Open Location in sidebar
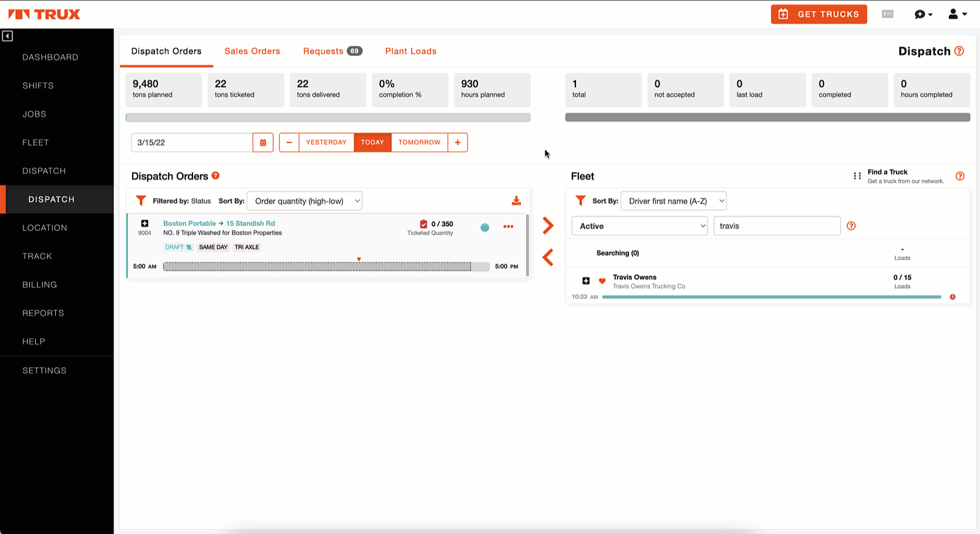 45,228
